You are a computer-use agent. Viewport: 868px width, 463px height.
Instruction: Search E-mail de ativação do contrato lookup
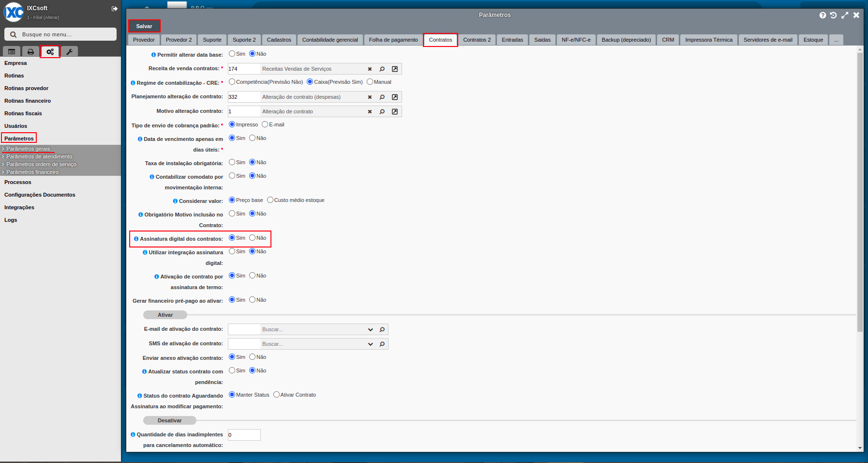point(382,330)
